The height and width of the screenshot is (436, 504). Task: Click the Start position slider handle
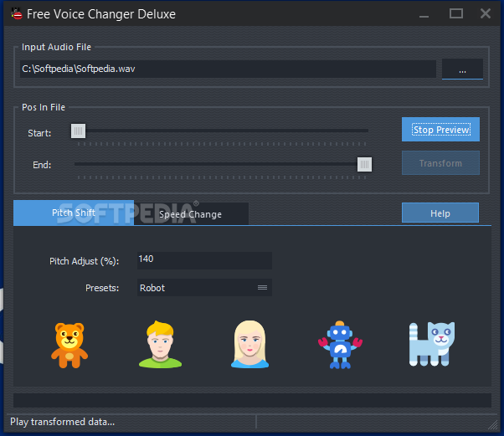[78, 131]
